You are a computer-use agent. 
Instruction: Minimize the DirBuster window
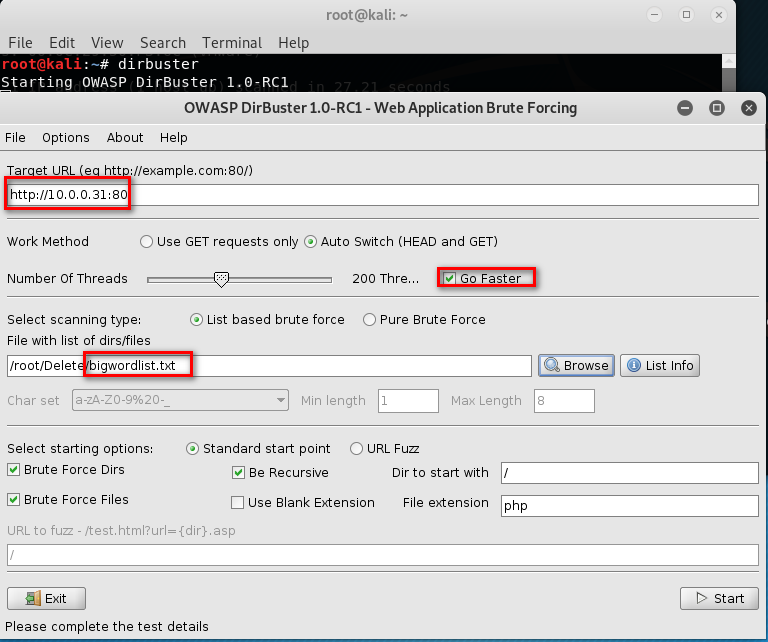(x=685, y=108)
